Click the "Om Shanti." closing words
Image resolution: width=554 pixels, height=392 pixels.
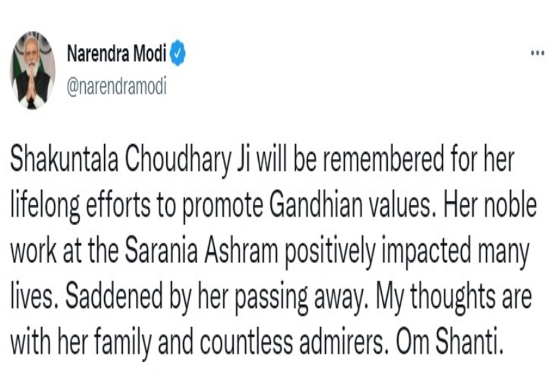[x=449, y=342]
